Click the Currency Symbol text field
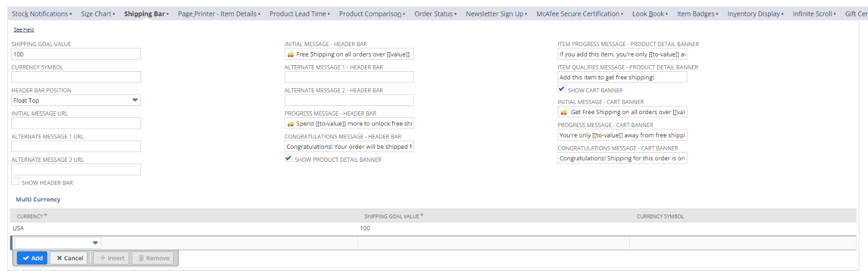 [x=76, y=77]
